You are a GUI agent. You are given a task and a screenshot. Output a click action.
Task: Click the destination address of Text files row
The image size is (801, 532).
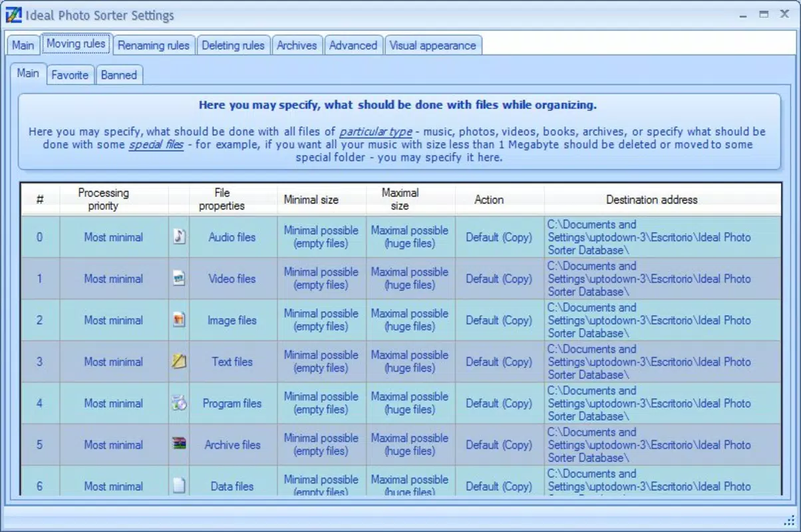(663, 362)
